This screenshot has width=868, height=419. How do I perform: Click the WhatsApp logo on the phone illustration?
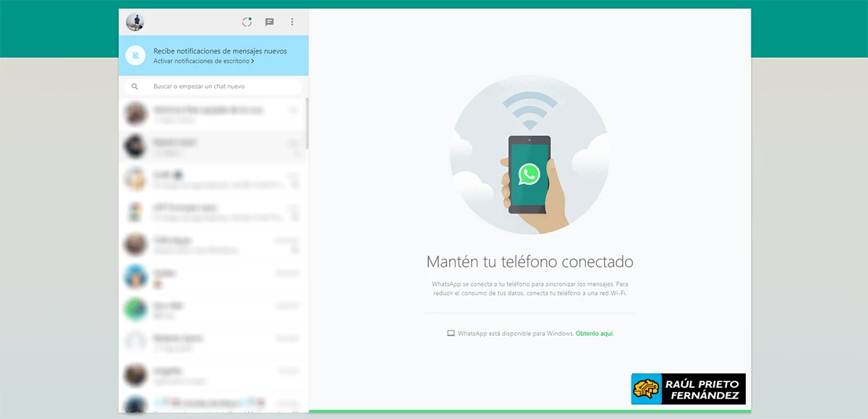pos(527,174)
